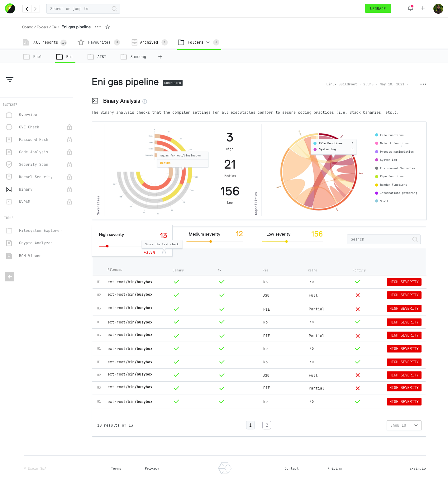Go to results page 2

pyautogui.click(x=267, y=425)
